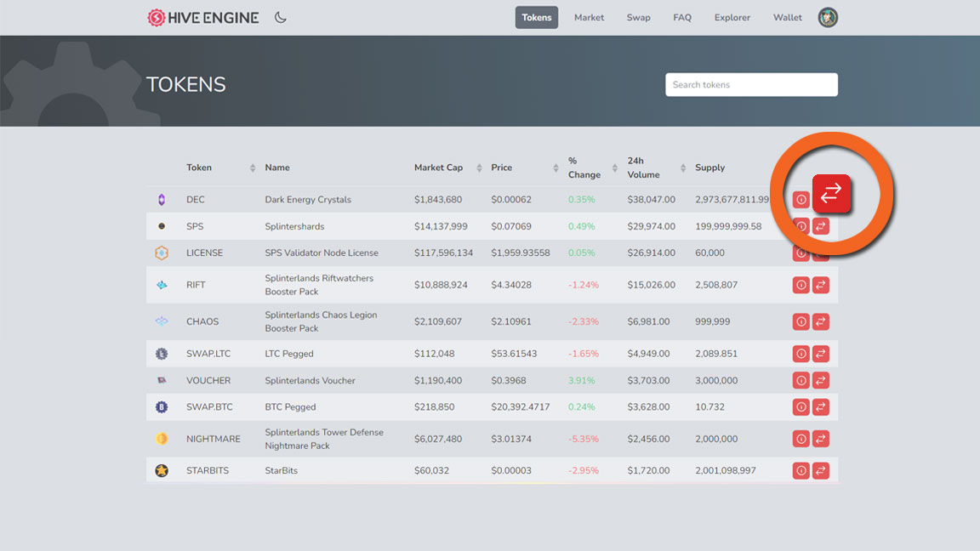980x551 pixels.
Task: Click the trade arrows icon for SPS
Action: (x=821, y=227)
